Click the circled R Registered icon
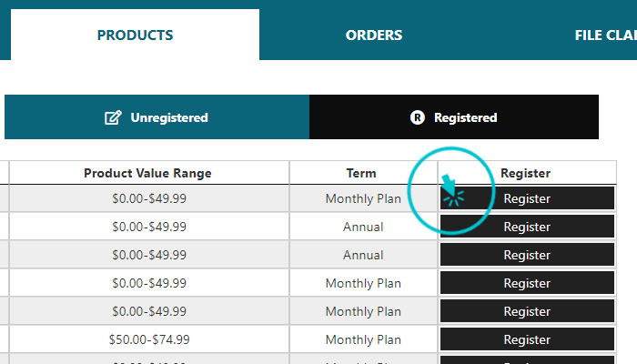The width and height of the screenshot is (637, 364). (x=417, y=117)
